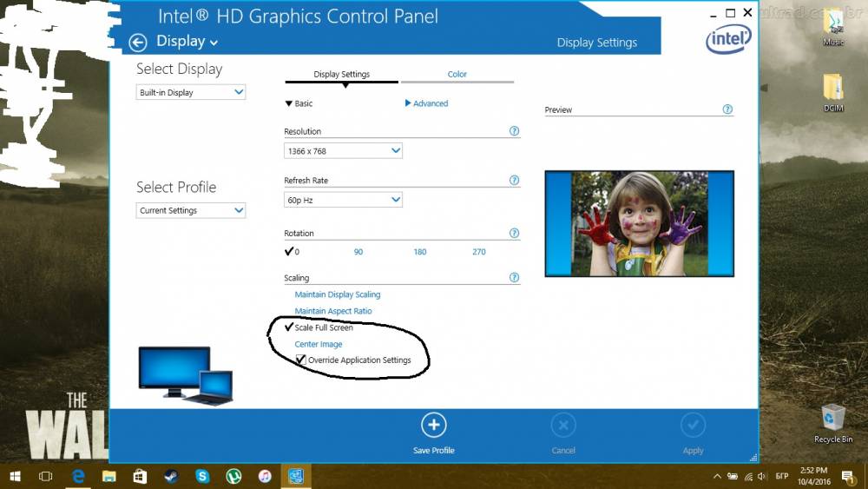Click the Intel logo
The width and height of the screenshot is (868, 489).
coord(728,39)
